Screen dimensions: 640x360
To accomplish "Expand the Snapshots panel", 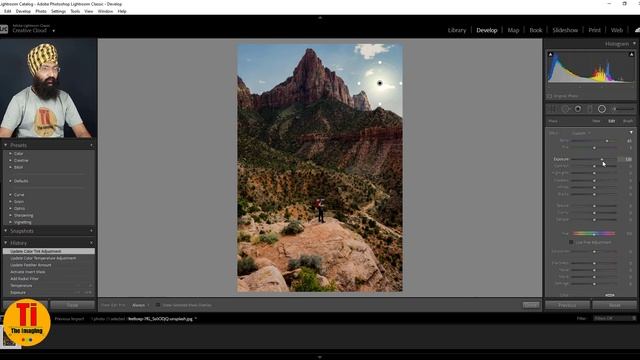I will coord(6,231).
